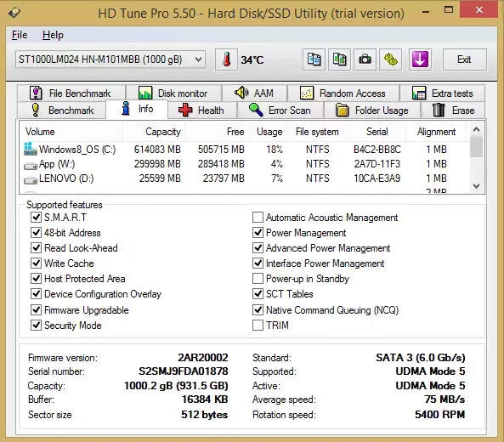Image resolution: width=504 pixels, height=442 pixels.
Task: Click the second copy-screenshot toolbar icon
Action: pos(339,59)
